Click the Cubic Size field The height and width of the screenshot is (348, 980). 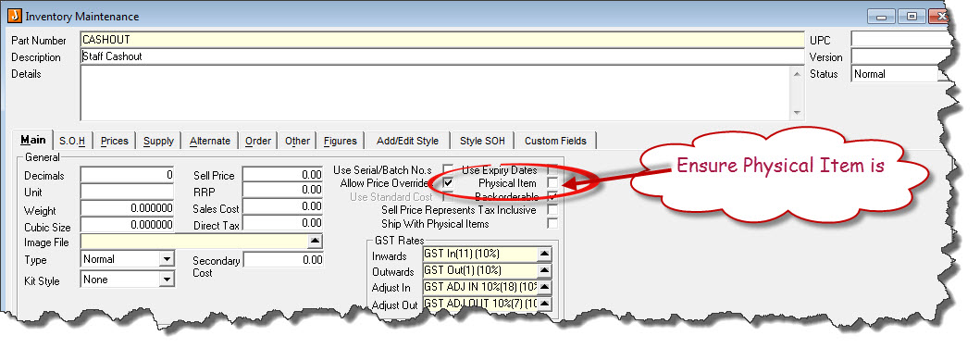pos(128,224)
